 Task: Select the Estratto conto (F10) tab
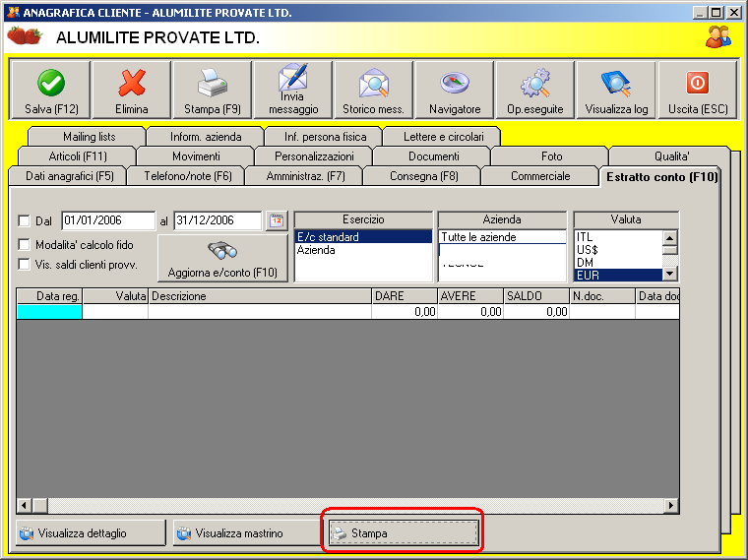point(661,177)
